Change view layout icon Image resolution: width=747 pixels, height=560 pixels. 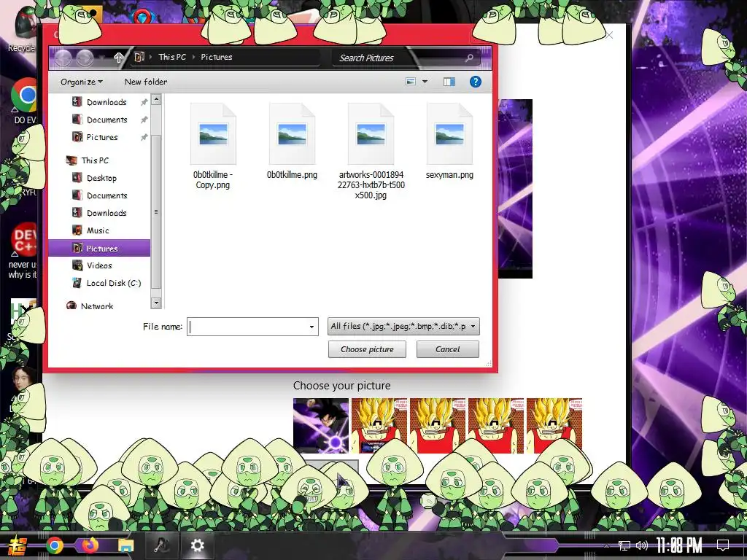point(410,82)
